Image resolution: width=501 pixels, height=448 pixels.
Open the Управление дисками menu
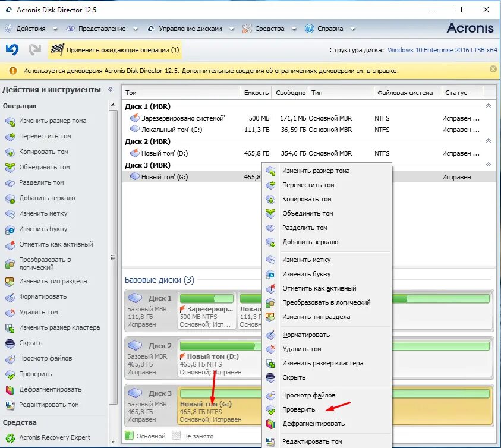coord(190,29)
